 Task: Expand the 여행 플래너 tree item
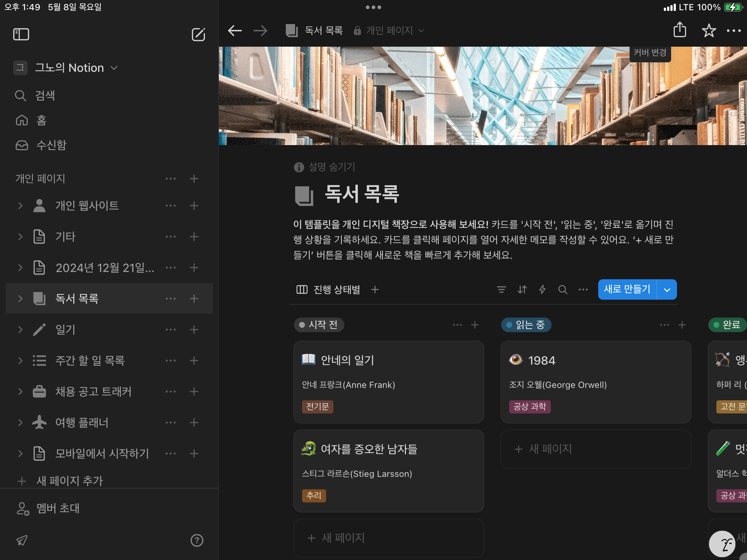pyautogui.click(x=20, y=423)
